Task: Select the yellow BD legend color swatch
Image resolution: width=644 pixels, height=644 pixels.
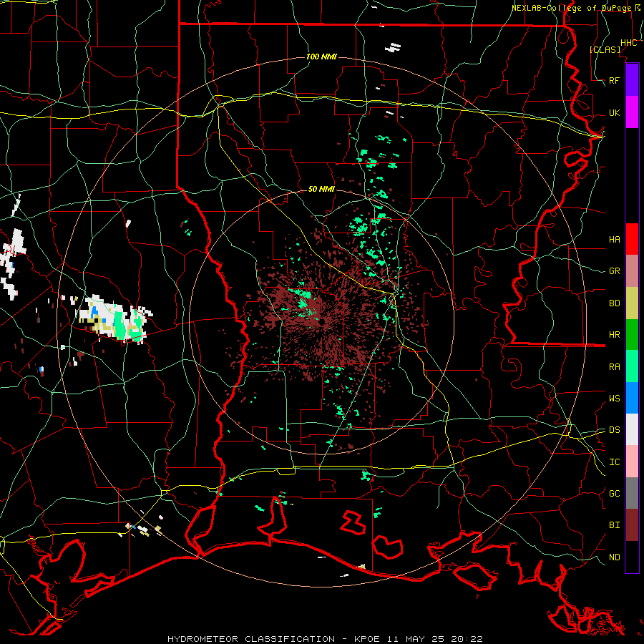Action: pos(632,303)
